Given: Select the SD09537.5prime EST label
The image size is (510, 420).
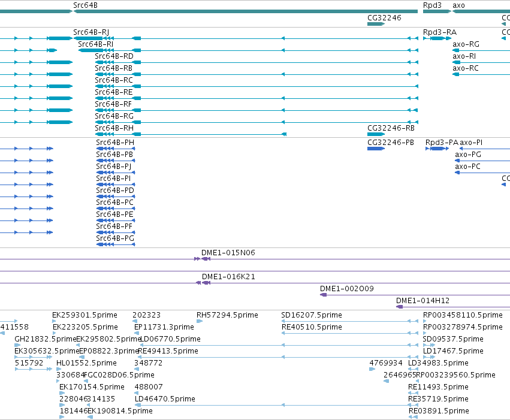Looking at the screenshot, I should pos(453,339).
